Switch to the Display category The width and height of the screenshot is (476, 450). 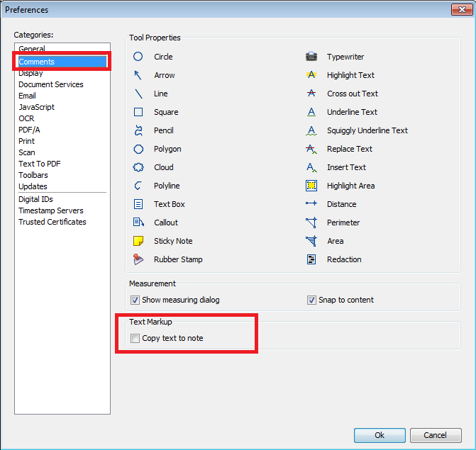tap(31, 73)
